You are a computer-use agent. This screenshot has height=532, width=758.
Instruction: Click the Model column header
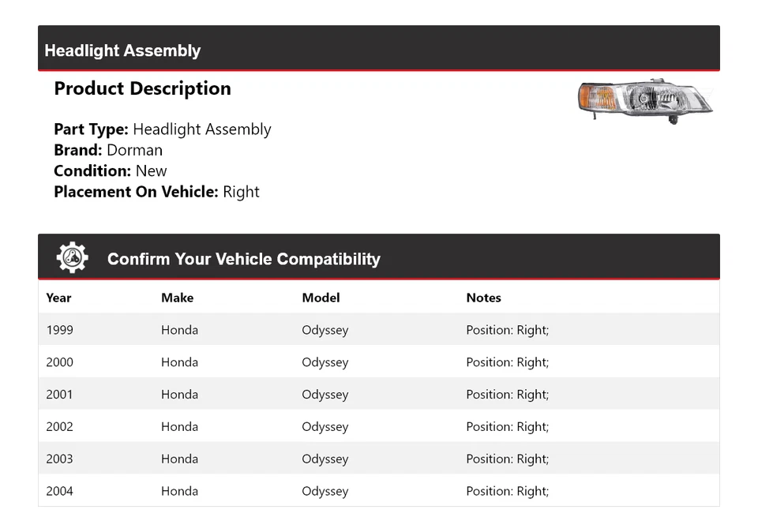pyautogui.click(x=321, y=298)
